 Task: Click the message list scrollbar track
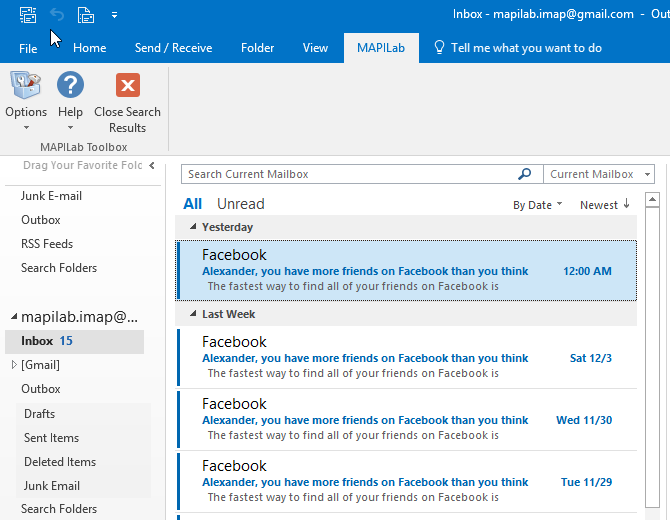coord(652,357)
